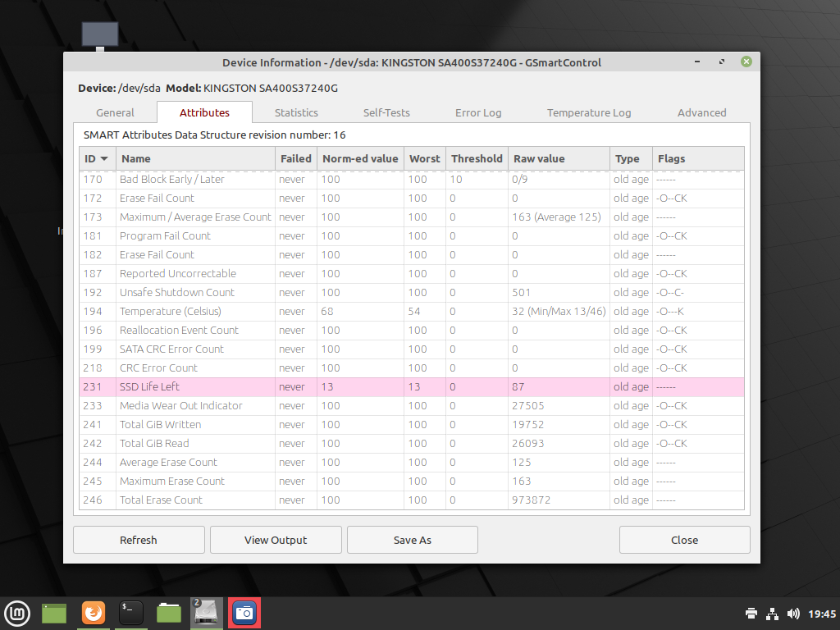View the Temperature Log tab
Viewport: 840px width, 630px height.
point(589,112)
